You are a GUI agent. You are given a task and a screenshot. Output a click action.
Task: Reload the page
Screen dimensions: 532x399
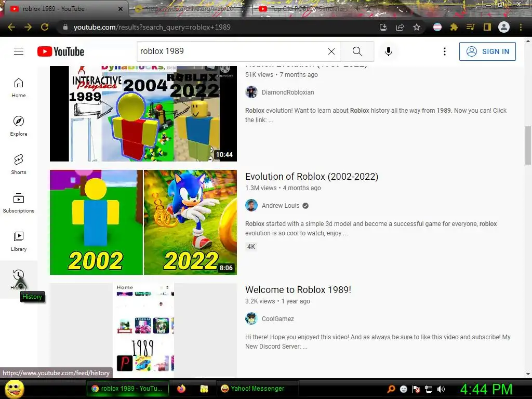(x=45, y=27)
